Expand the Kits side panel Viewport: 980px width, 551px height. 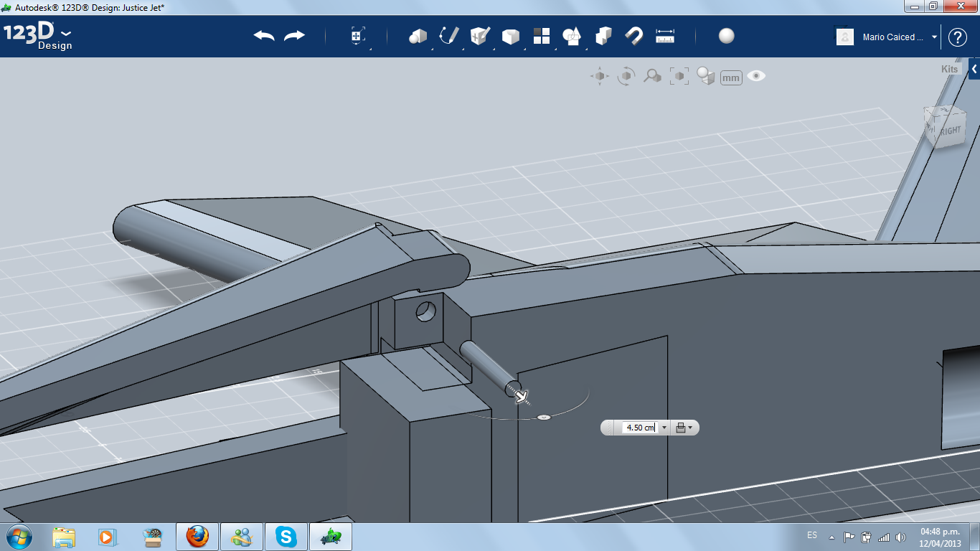pos(974,69)
